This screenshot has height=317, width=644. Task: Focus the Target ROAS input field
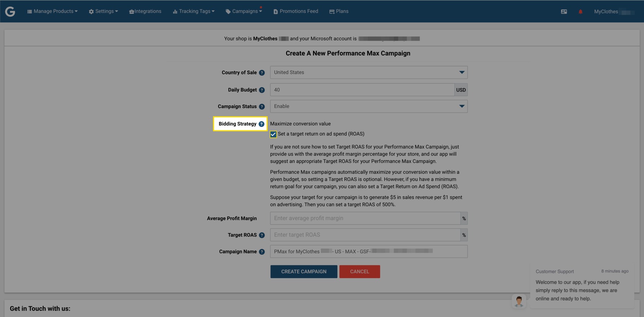[x=365, y=235]
